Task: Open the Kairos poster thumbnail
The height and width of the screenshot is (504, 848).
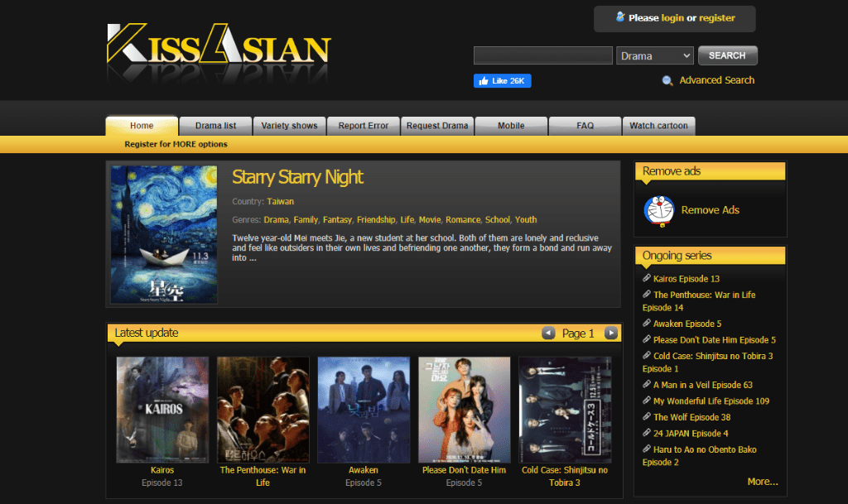Action: click(162, 410)
